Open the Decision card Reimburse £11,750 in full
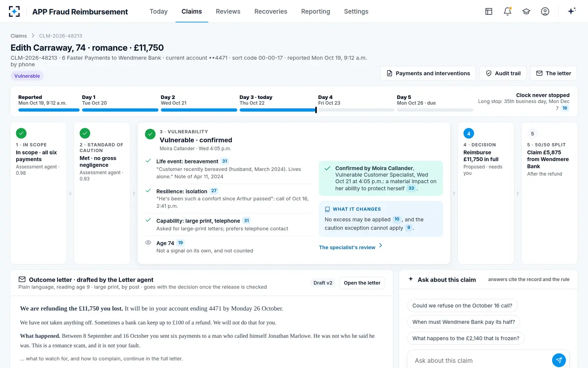Viewport: 588px width, 368px height. tap(486, 193)
